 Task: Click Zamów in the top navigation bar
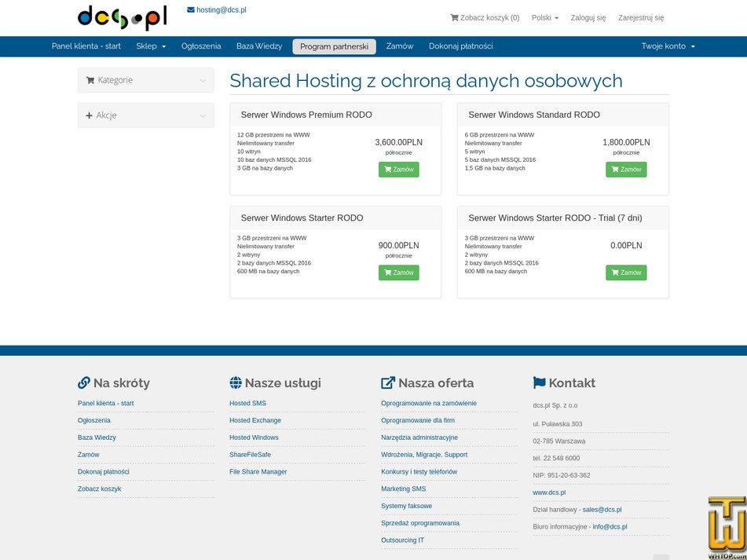400,46
